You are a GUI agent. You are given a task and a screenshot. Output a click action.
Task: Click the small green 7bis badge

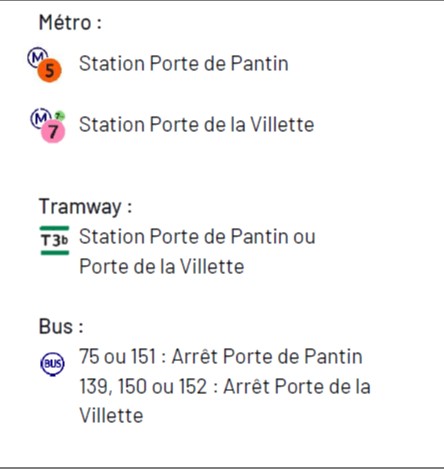tap(59, 116)
